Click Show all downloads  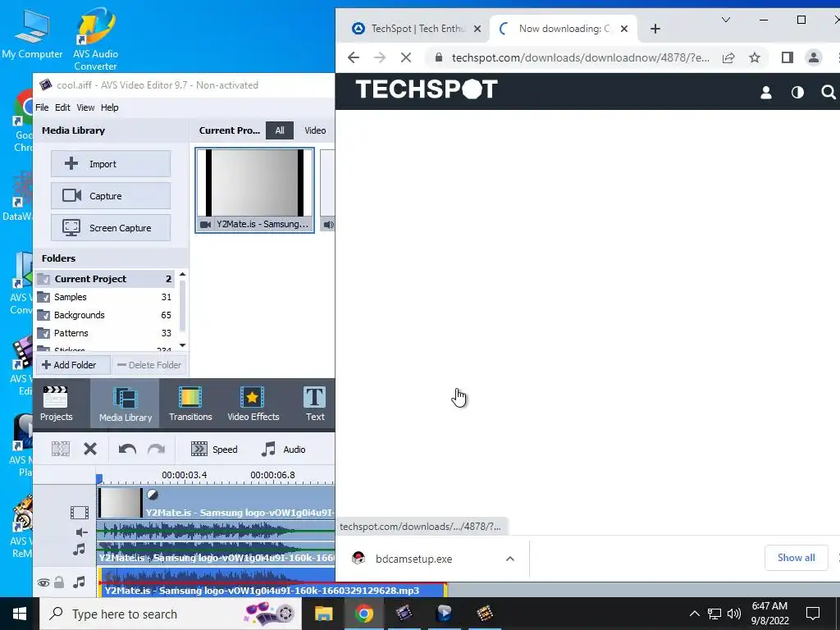[796, 558]
